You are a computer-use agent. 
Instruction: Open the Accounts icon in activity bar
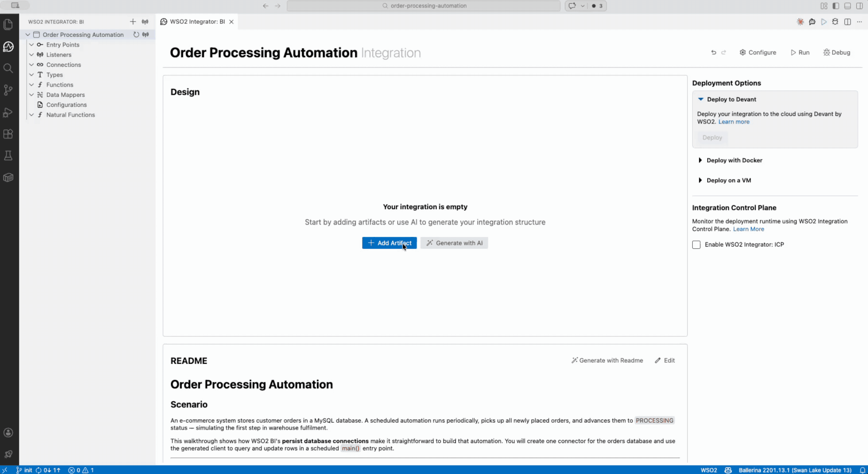pyautogui.click(x=8, y=433)
